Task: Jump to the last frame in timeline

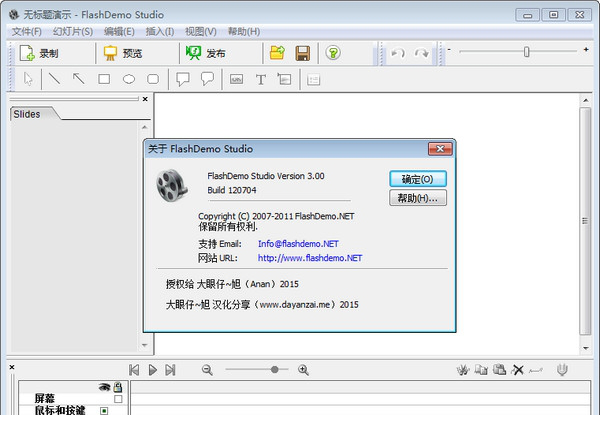Action: point(170,370)
